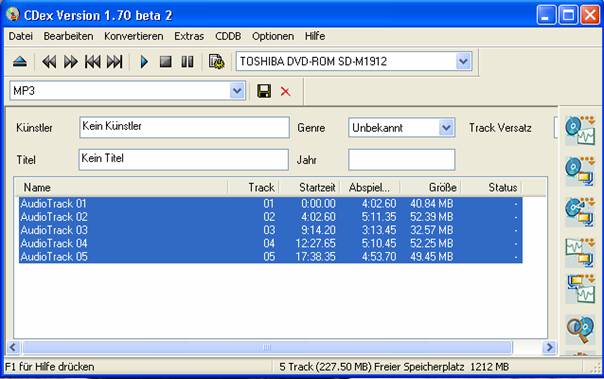604x379 pixels.
Task: Skip to next track icon
Action: (x=114, y=62)
